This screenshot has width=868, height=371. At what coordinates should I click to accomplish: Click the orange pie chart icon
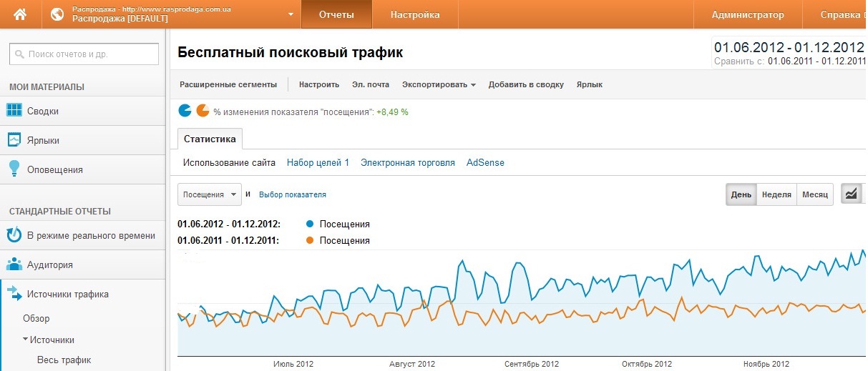pyautogui.click(x=203, y=111)
